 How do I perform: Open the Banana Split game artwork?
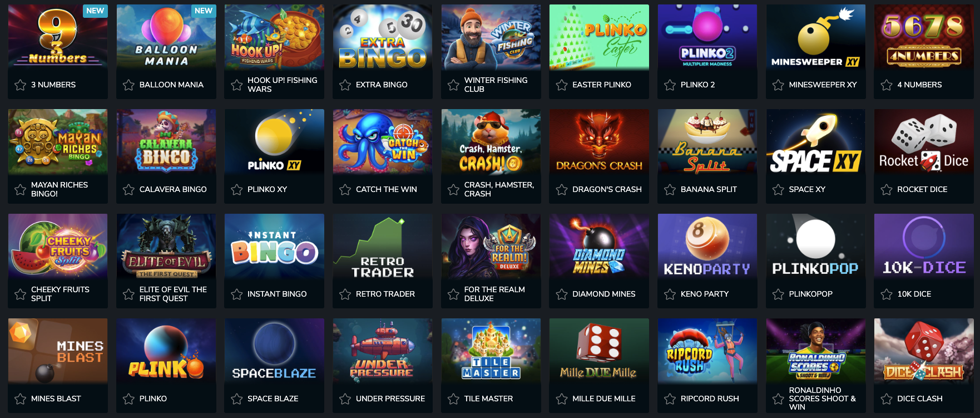coord(707,142)
